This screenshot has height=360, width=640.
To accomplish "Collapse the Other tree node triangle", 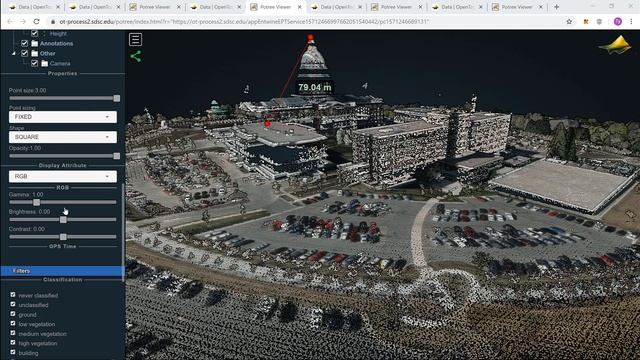I will [14, 53].
